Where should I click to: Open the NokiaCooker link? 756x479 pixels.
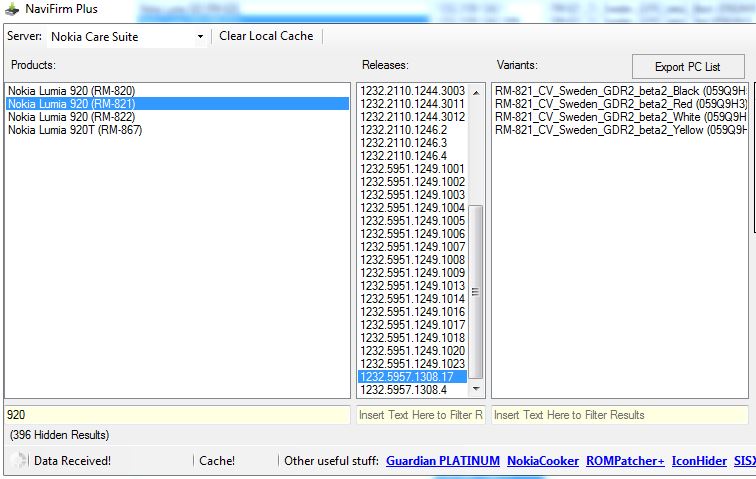543,461
